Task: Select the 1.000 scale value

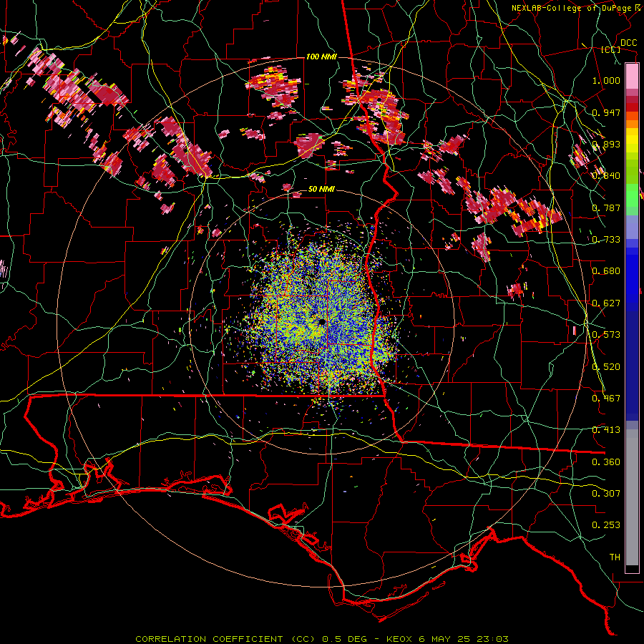Action: click(606, 80)
